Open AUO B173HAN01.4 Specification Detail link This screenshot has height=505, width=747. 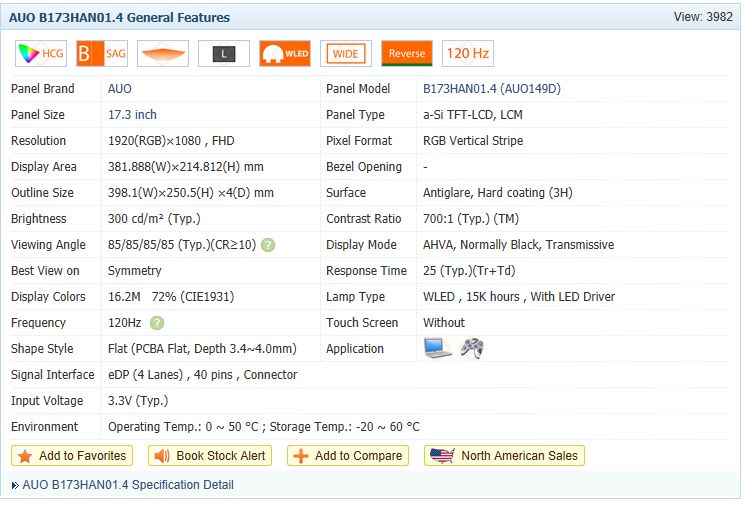[x=128, y=485]
